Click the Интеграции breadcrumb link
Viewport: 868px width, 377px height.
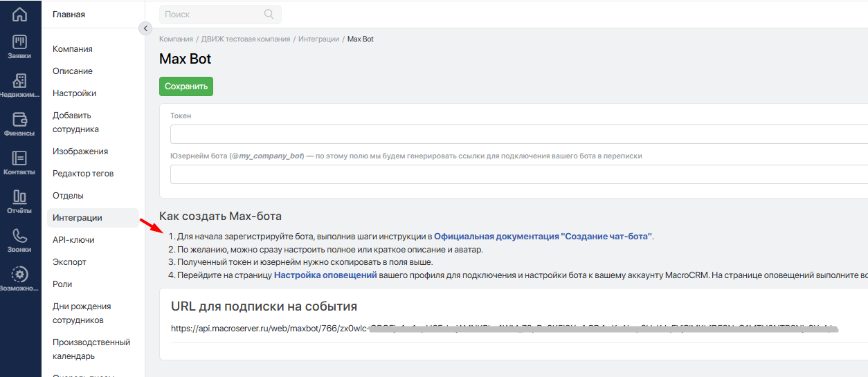coord(318,39)
